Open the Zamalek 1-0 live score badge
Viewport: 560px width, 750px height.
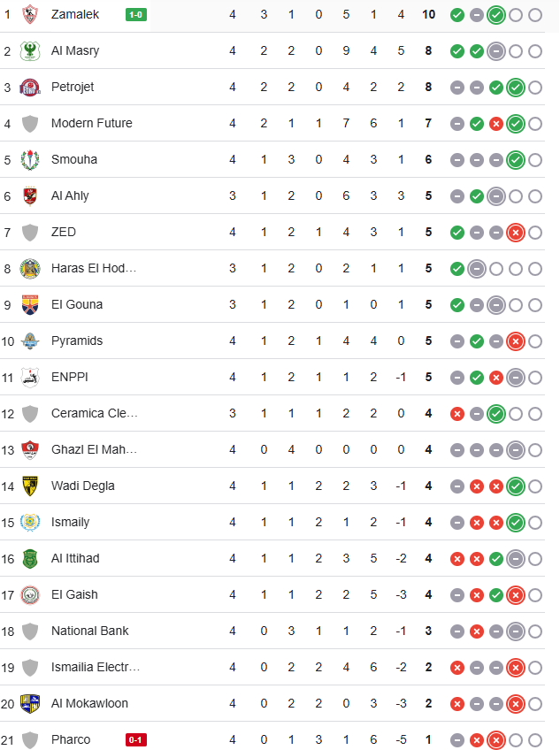tap(136, 15)
